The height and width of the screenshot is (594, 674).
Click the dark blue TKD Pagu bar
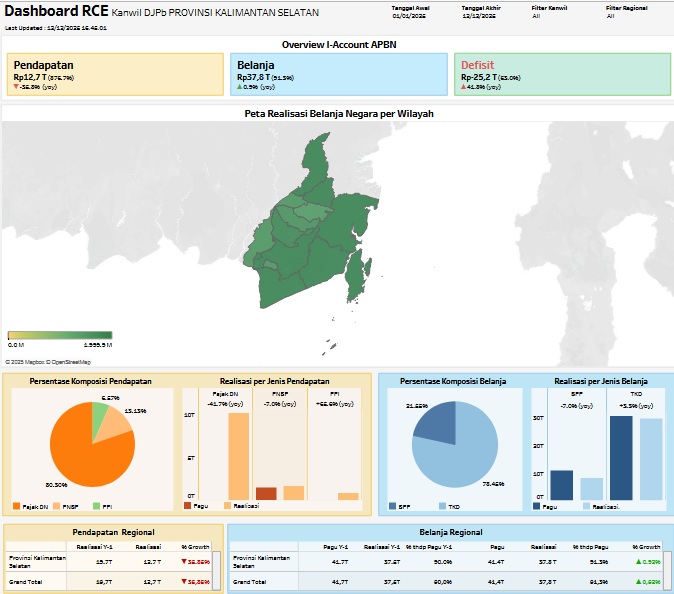(620, 457)
